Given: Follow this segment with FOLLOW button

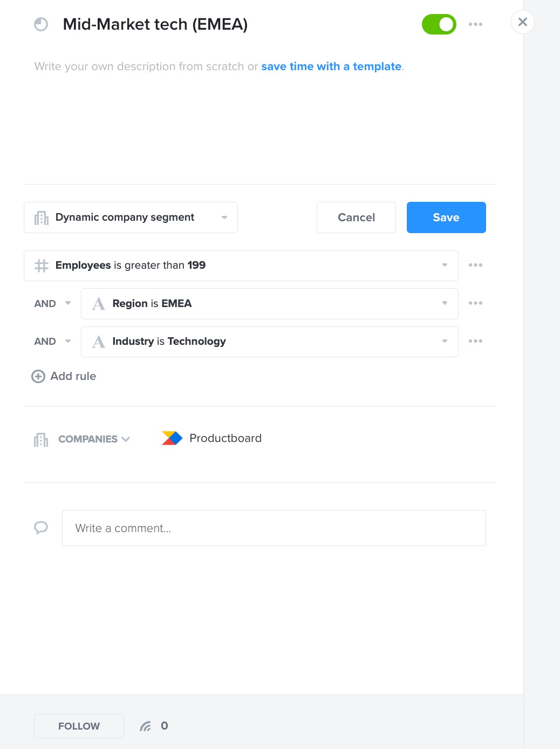Looking at the screenshot, I should [79, 726].
